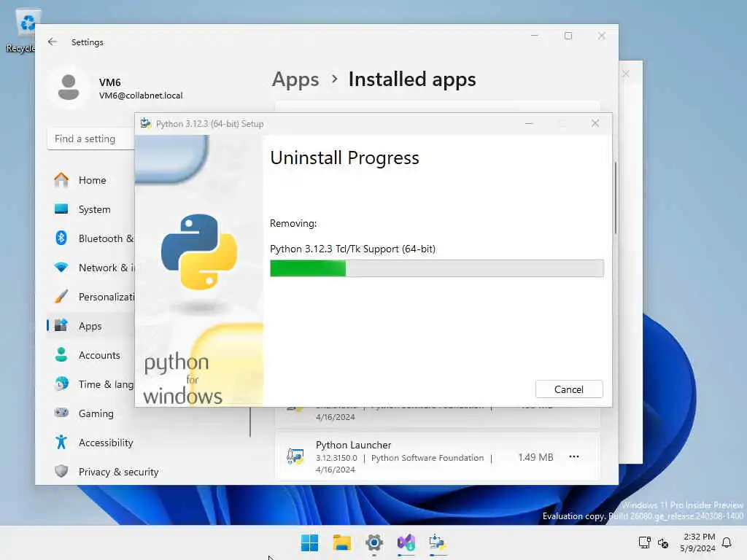
Task: Open Personalization settings
Action: click(90, 297)
